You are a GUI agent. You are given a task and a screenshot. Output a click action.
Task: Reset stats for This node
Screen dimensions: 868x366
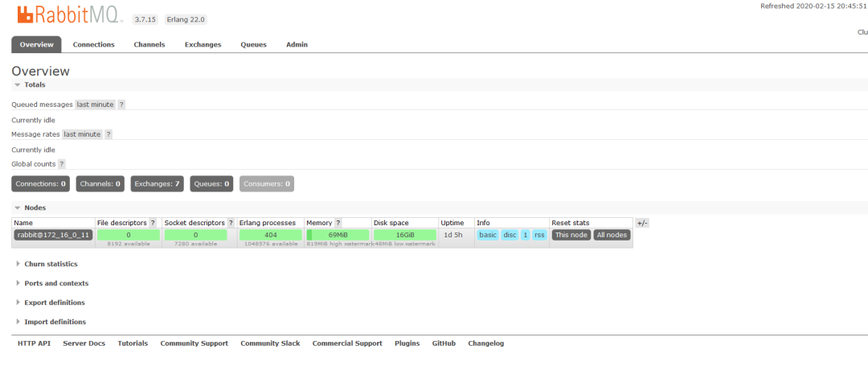(x=571, y=235)
